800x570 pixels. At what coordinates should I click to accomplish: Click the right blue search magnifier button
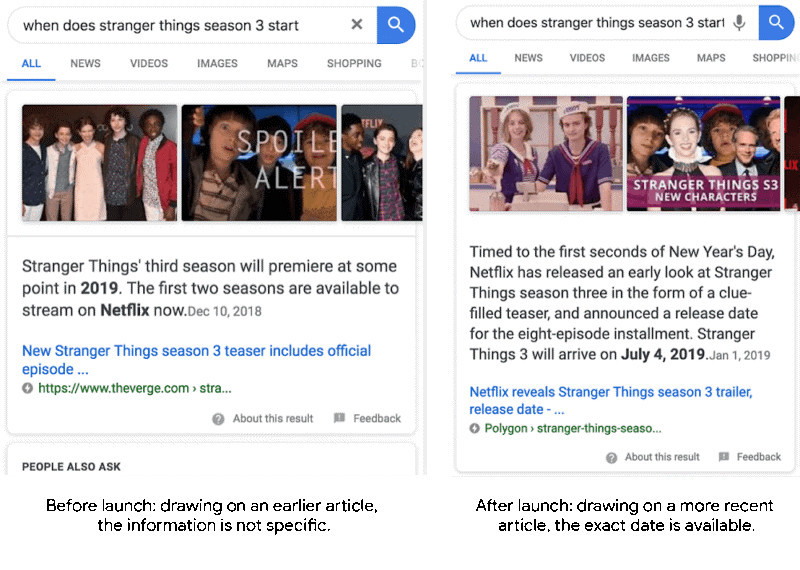click(x=776, y=22)
